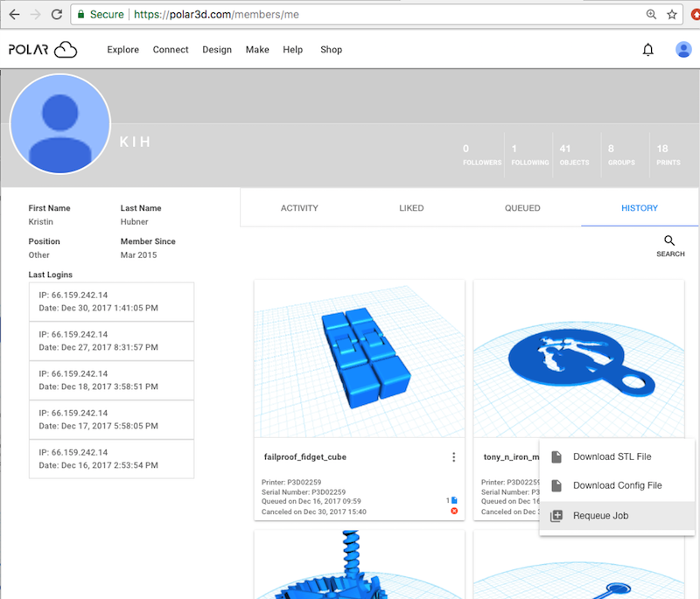Select login entry dated Dec 16, 2017
The width and height of the screenshot is (700, 599).
(x=112, y=458)
